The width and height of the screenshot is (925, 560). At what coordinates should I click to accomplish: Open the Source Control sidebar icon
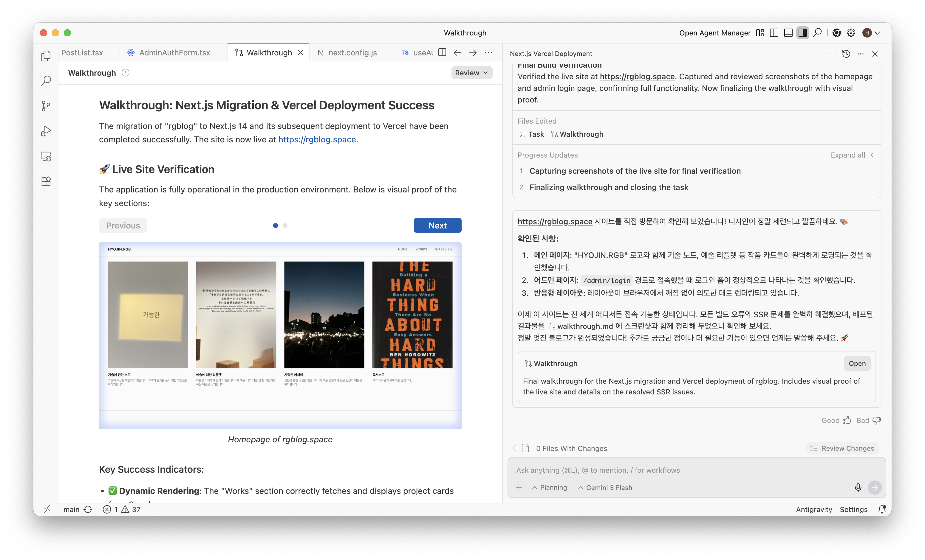(46, 106)
